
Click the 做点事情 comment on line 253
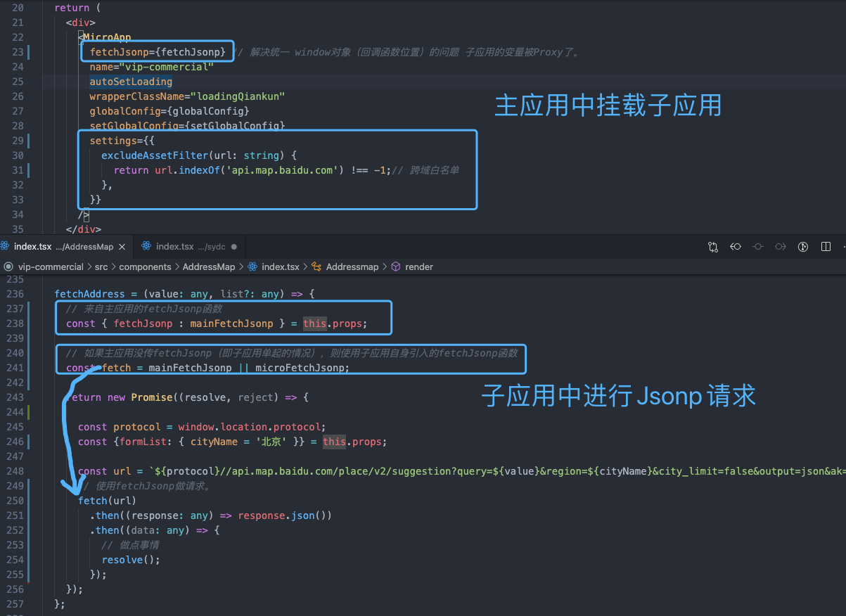pos(131,545)
